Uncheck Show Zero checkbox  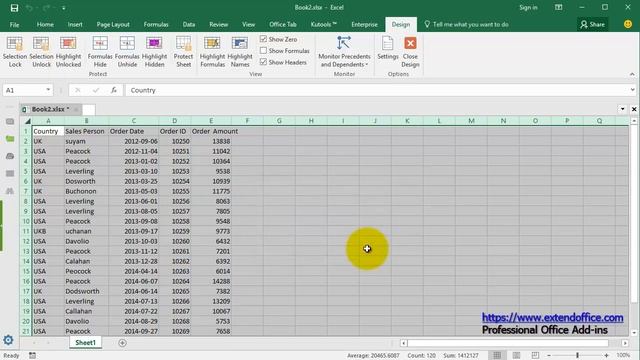pos(263,39)
